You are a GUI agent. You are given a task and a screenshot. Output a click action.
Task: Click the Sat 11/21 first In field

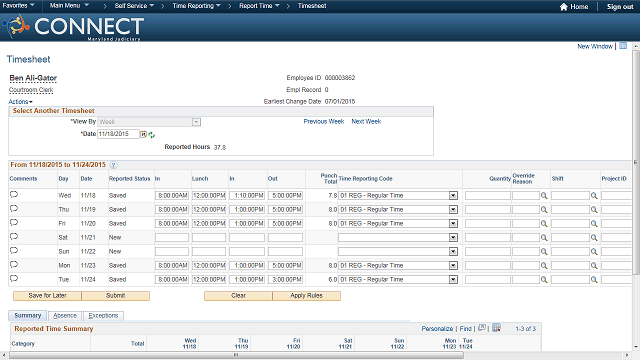coord(172,238)
